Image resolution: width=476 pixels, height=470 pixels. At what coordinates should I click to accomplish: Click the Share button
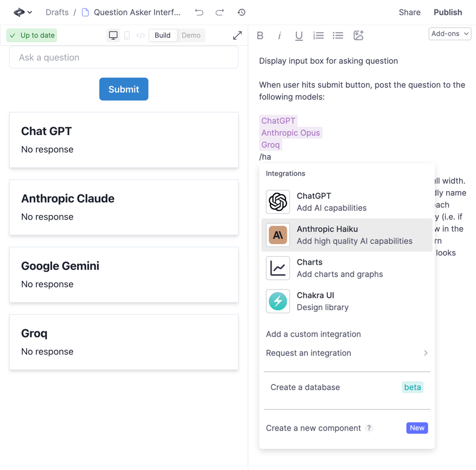pos(410,12)
